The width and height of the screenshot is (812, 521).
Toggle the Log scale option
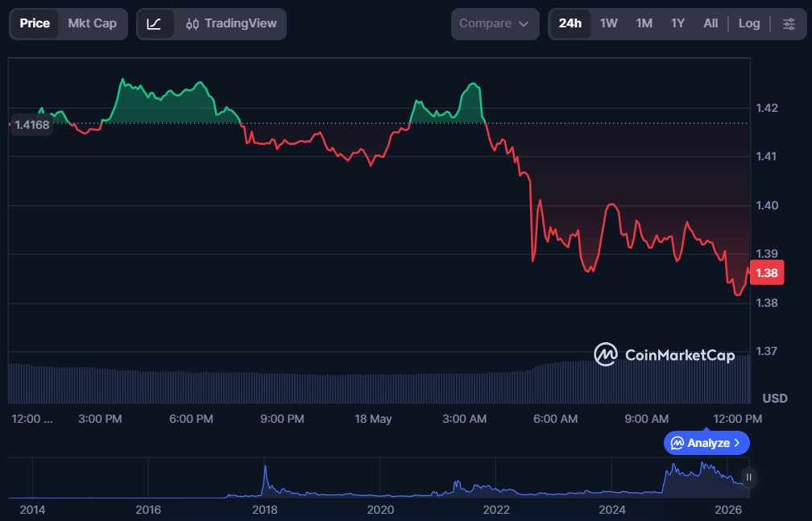pyautogui.click(x=749, y=24)
